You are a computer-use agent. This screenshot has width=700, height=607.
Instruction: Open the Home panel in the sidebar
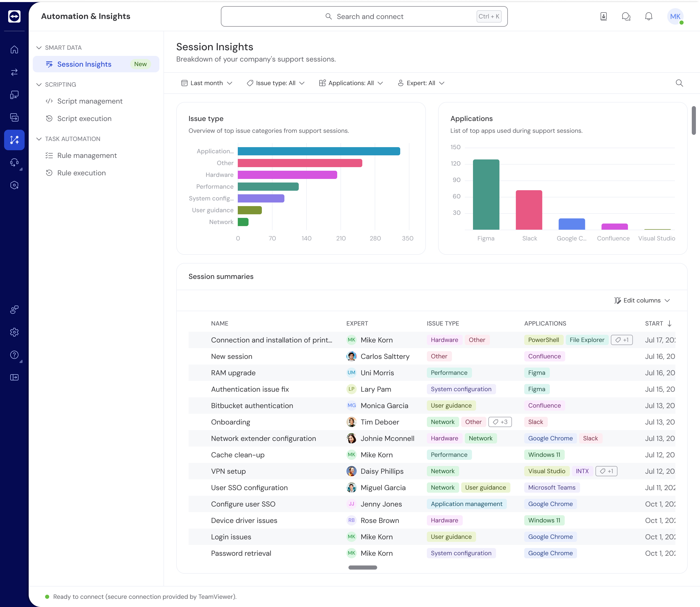[14, 49]
